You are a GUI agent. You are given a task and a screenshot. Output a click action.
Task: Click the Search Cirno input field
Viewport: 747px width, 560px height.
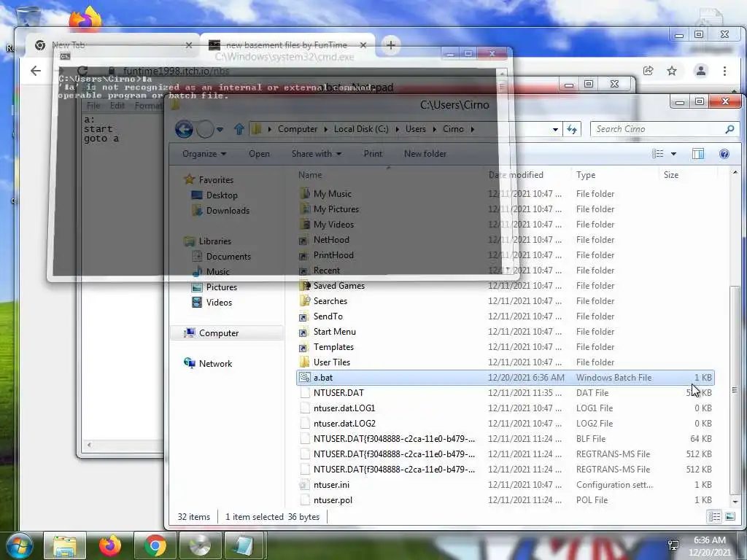(x=659, y=129)
